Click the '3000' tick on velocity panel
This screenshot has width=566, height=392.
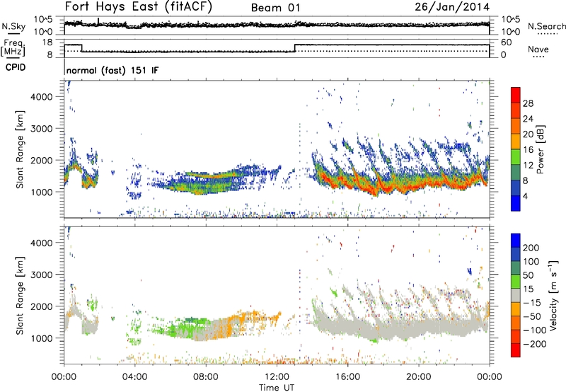click(x=42, y=275)
